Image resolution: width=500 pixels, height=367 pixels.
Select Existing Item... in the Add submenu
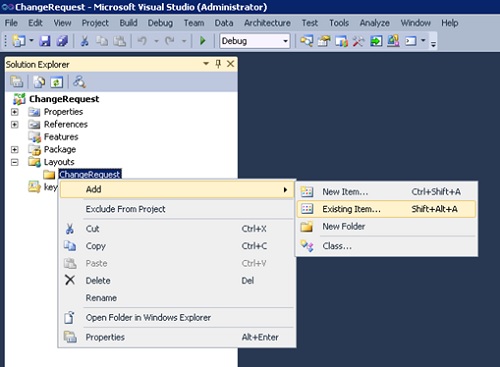[386, 209]
